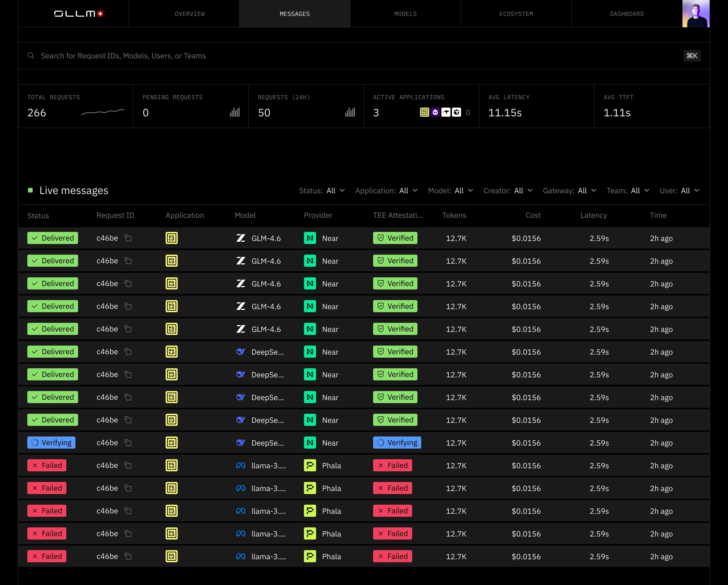This screenshot has width=728, height=585.
Task: Click the search magnifier icon
Action: [31, 56]
